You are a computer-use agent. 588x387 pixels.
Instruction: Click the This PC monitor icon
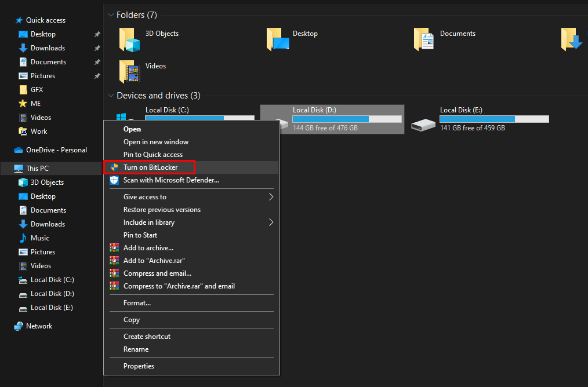19,169
